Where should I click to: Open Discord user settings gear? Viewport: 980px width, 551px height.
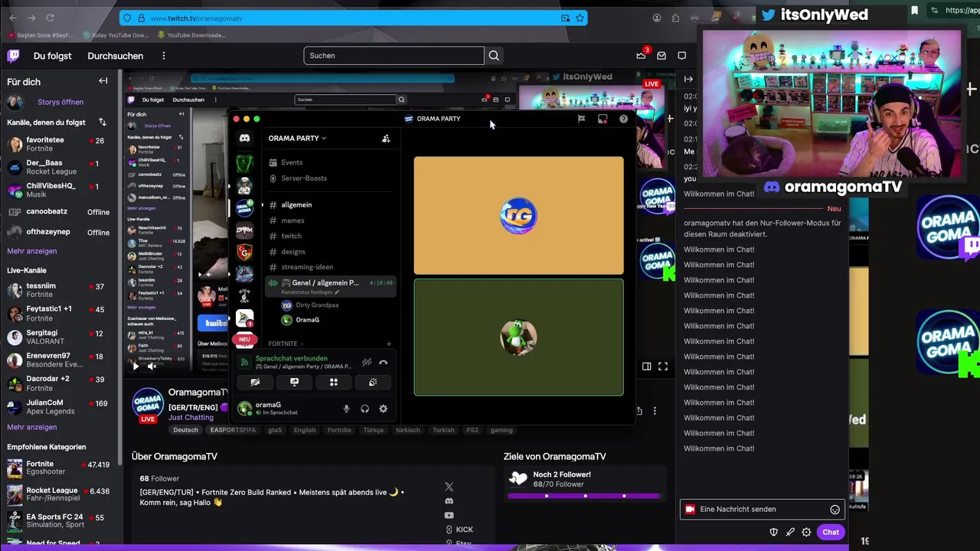click(384, 409)
